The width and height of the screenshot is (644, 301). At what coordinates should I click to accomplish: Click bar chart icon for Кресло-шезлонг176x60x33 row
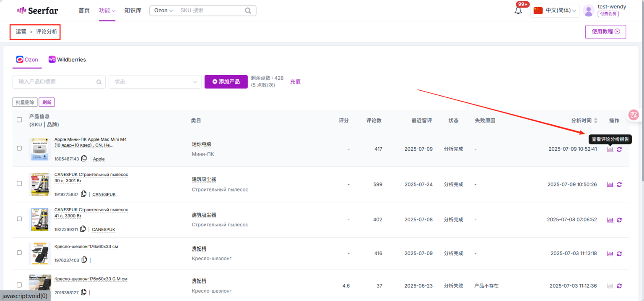click(x=610, y=254)
